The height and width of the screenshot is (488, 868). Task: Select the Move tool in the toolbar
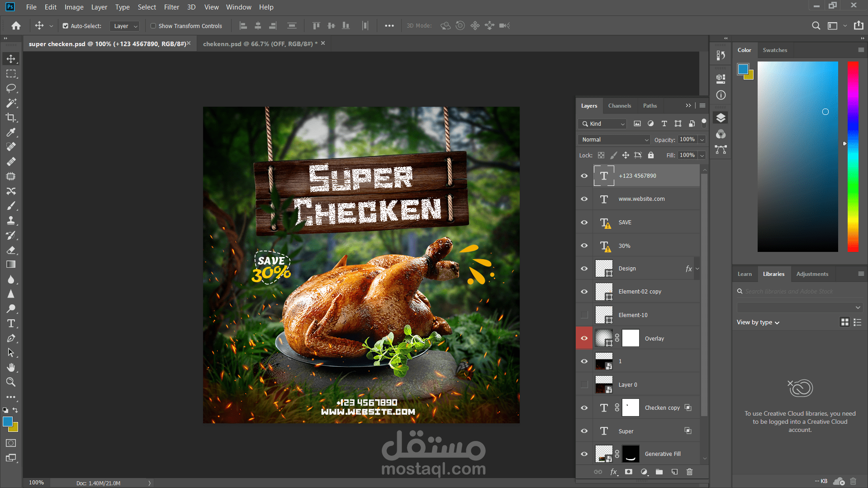click(x=11, y=59)
